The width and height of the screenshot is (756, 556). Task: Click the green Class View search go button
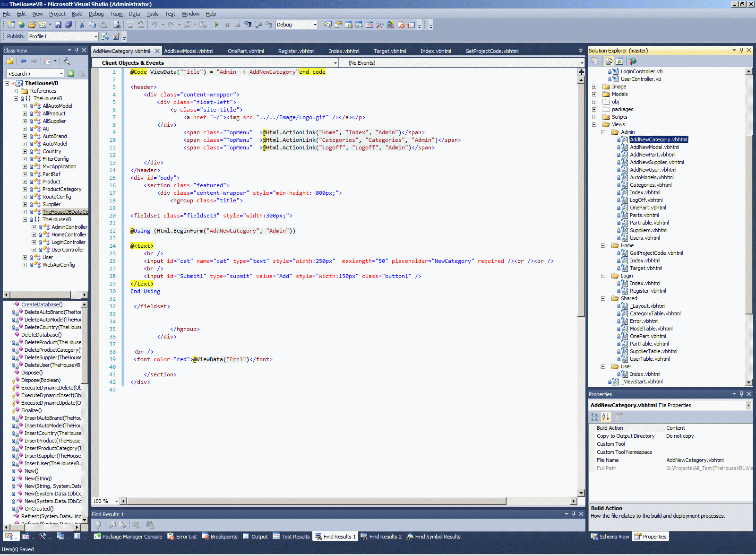tap(71, 73)
